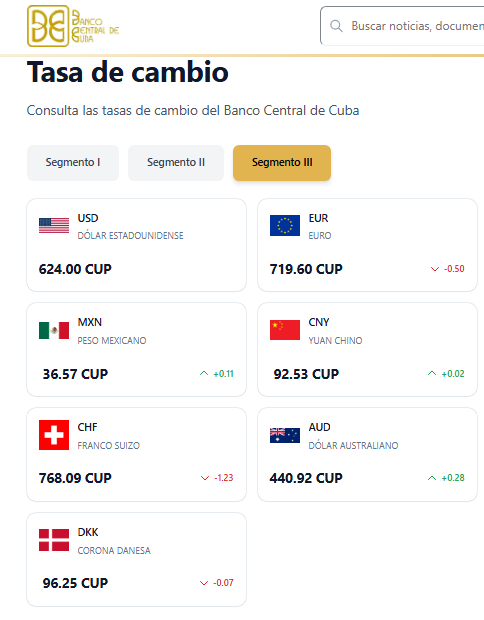Click the magnifying glass search icon
Screen dimensions: 484x620
pyautogui.click(x=337, y=26)
